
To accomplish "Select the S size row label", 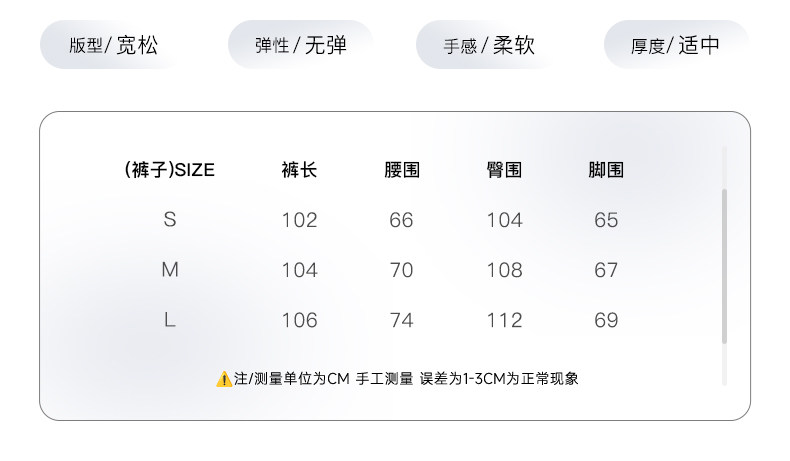I will point(170,220).
